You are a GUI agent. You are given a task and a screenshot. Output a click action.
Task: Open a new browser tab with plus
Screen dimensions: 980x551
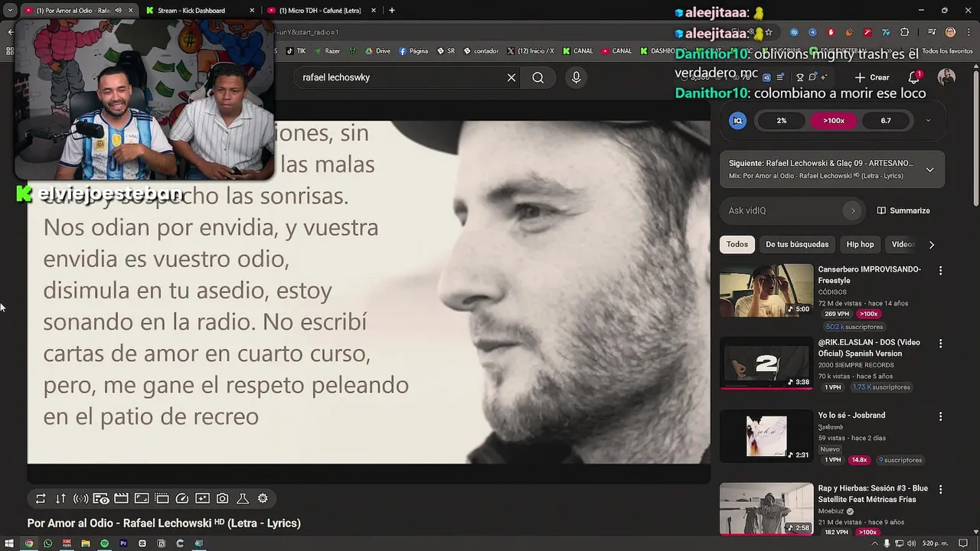[x=391, y=11]
